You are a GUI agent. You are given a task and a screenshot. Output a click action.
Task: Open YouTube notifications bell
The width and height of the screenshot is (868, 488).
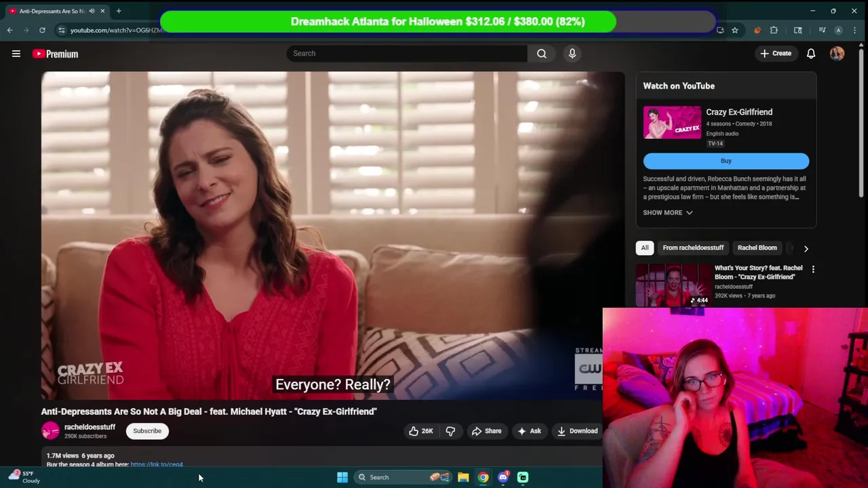click(811, 54)
